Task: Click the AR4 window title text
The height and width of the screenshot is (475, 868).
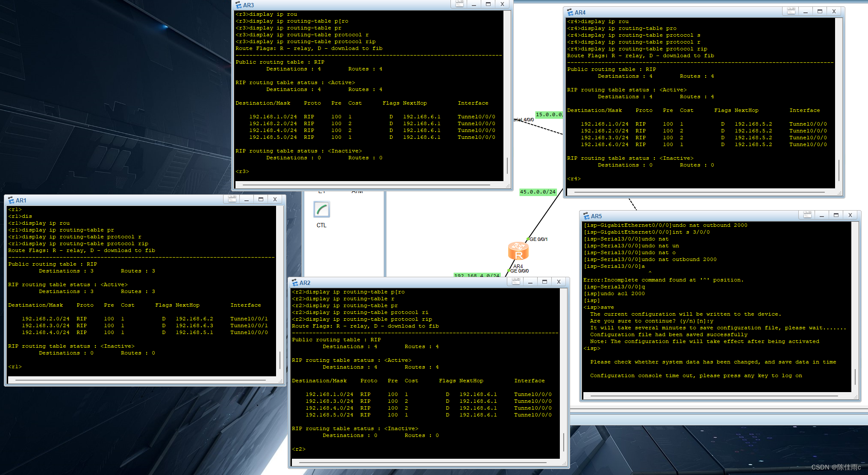Action: click(x=580, y=12)
